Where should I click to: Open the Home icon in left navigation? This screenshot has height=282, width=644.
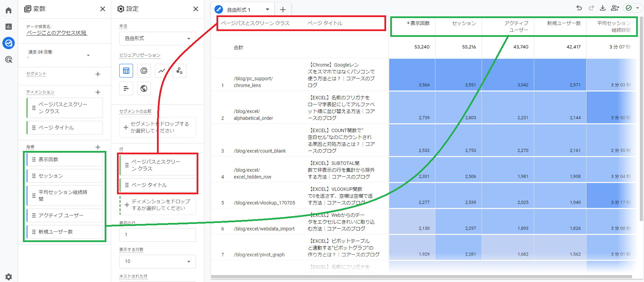tap(9, 10)
